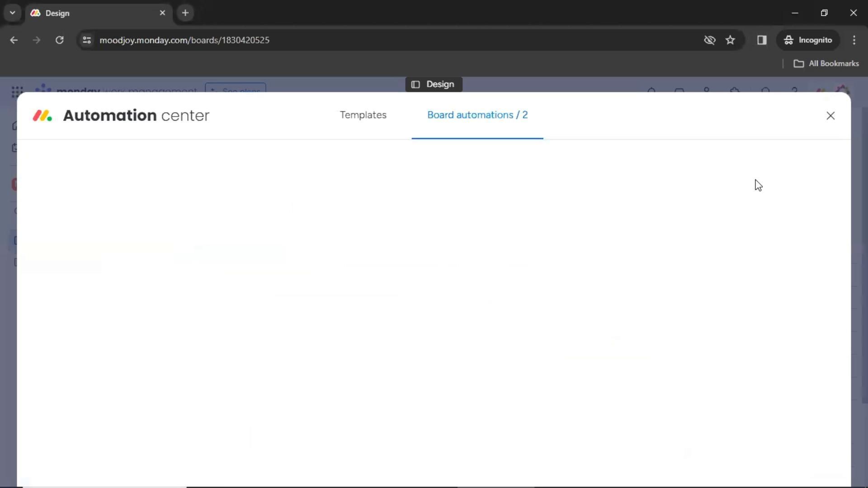Go back to the previous page

[x=14, y=40]
